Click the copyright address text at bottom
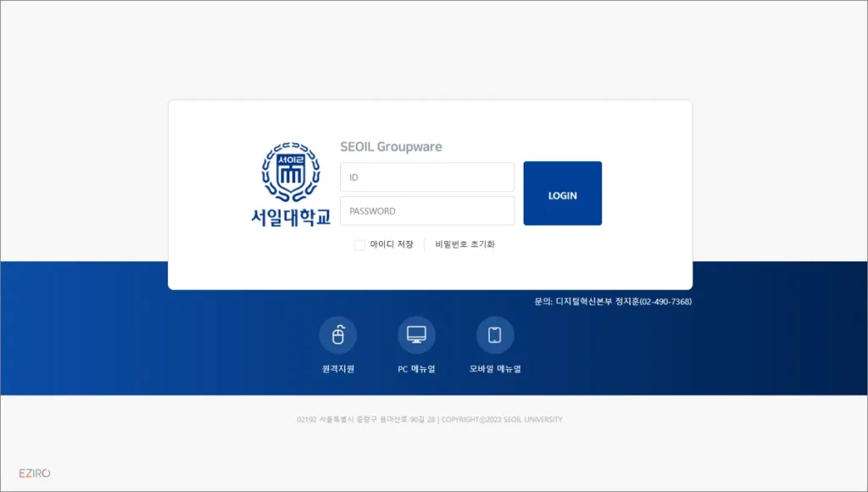868x492 pixels. click(x=433, y=418)
